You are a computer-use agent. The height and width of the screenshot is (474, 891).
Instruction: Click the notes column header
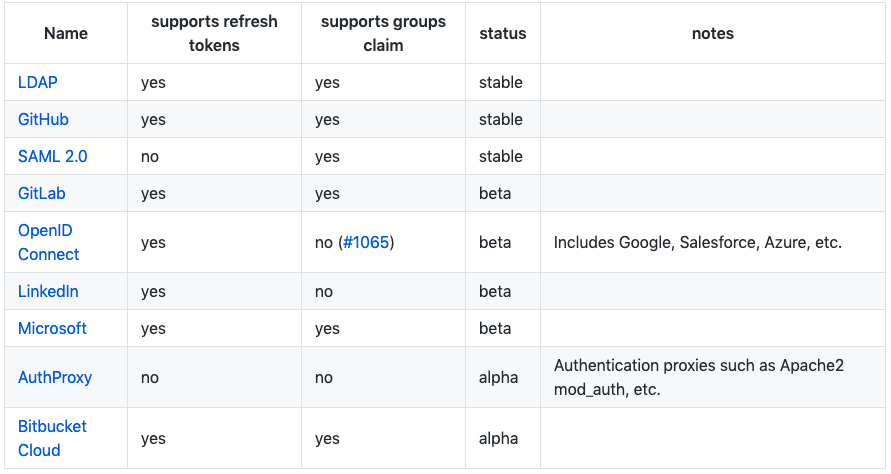[712, 33]
